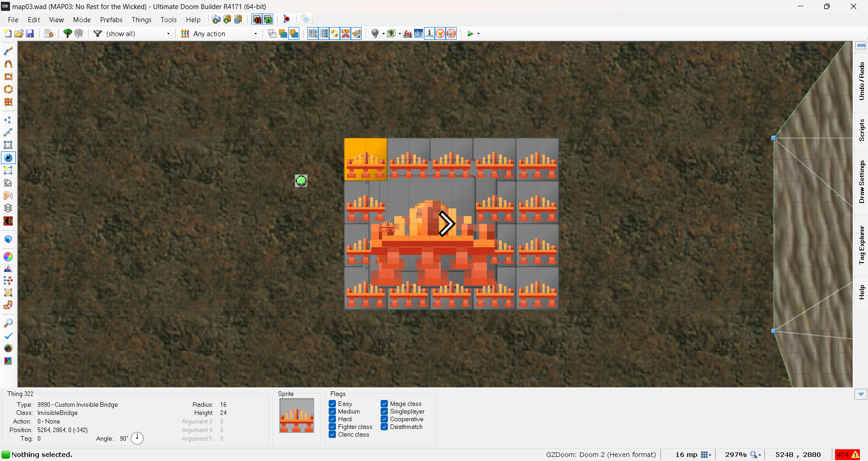Collapse the info panel with the bottom-right arrow

[861, 395]
